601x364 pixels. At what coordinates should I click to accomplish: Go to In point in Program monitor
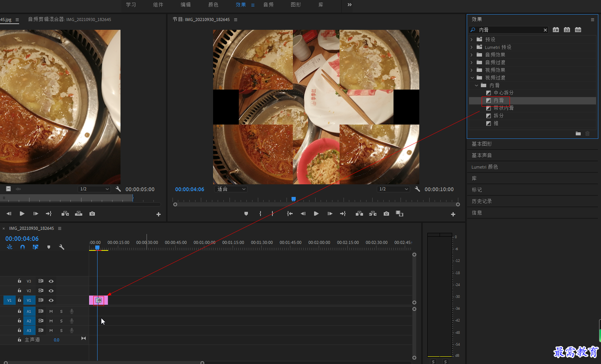(290, 214)
